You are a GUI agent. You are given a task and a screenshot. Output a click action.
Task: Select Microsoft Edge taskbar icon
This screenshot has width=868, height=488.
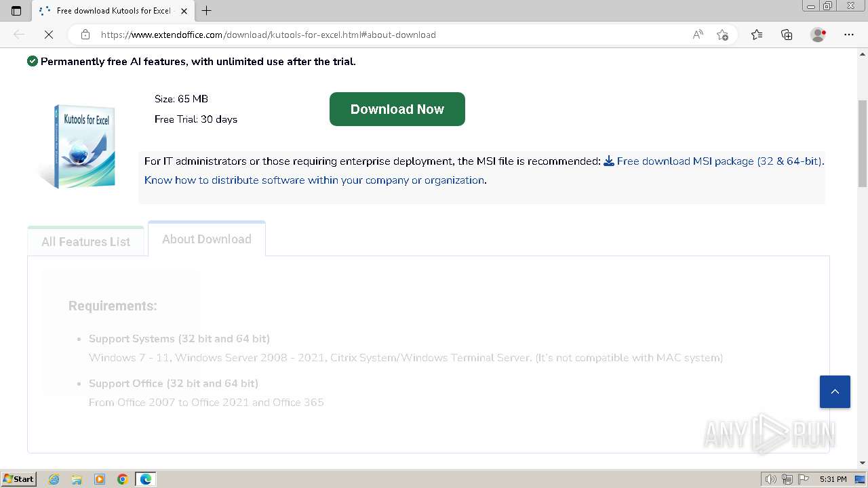(x=146, y=479)
